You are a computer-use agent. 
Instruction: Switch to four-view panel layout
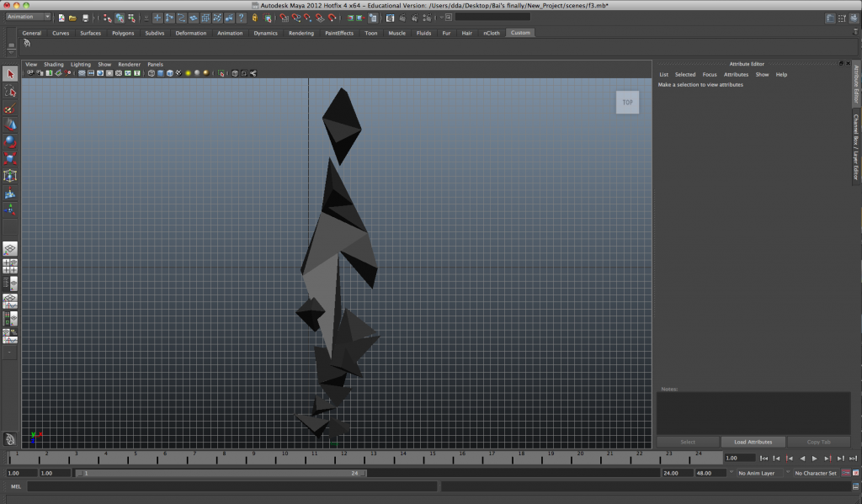[x=10, y=267]
